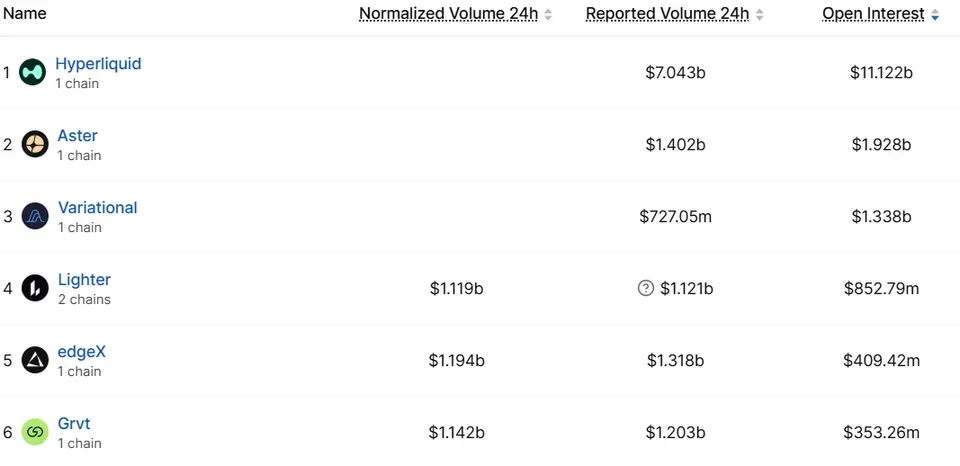Sort by Reported Volume 24h header
The height and width of the screenshot is (466, 960).
(x=667, y=13)
